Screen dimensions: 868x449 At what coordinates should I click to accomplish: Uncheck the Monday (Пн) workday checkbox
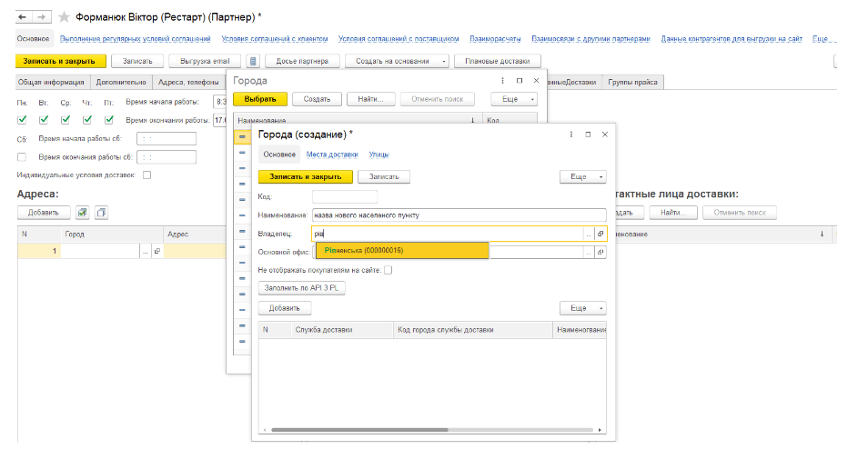pos(22,120)
